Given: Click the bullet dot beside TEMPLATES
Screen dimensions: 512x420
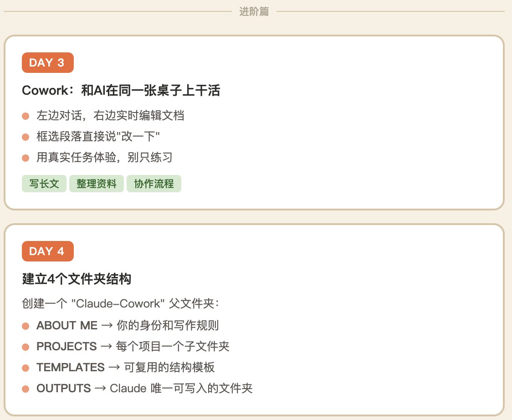Looking at the screenshot, I should (x=26, y=368).
